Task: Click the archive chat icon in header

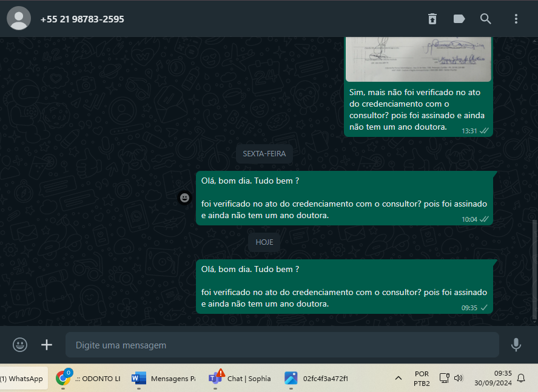Action: pyautogui.click(x=432, y=19)
